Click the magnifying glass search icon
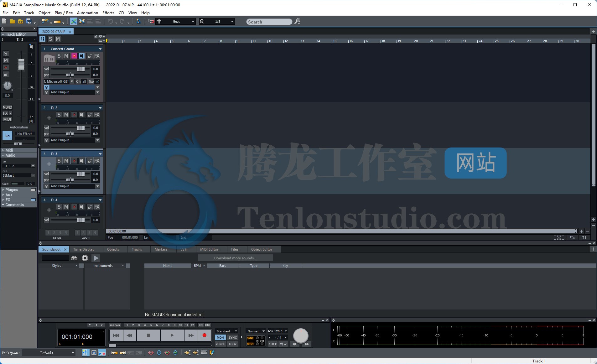The width and height of the screenshot is (597, 364). 298,21
